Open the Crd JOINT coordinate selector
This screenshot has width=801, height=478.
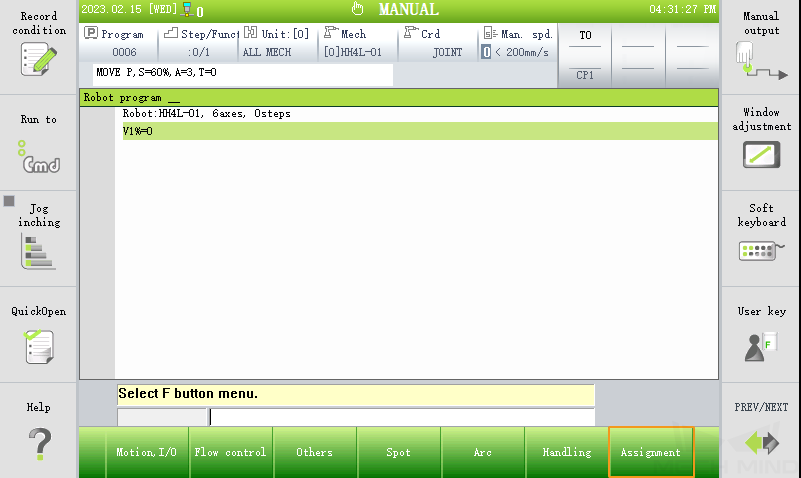tap(437, 43)
